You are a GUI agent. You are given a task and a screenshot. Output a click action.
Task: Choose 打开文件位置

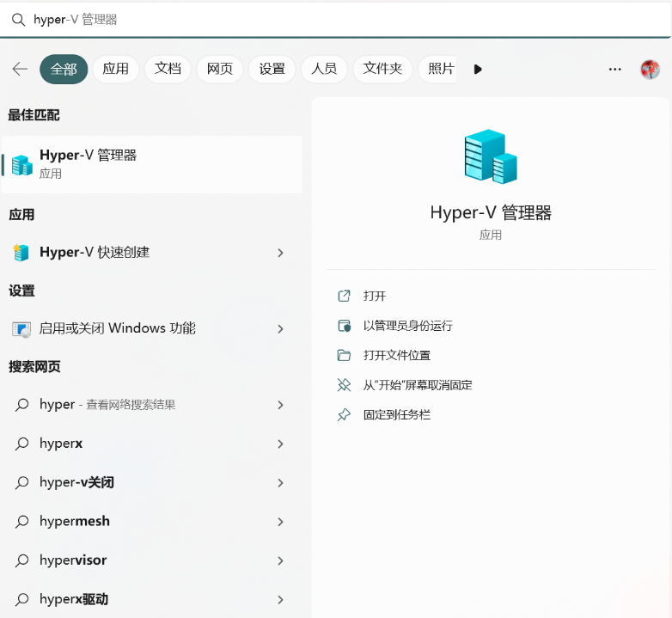(397, 355)
